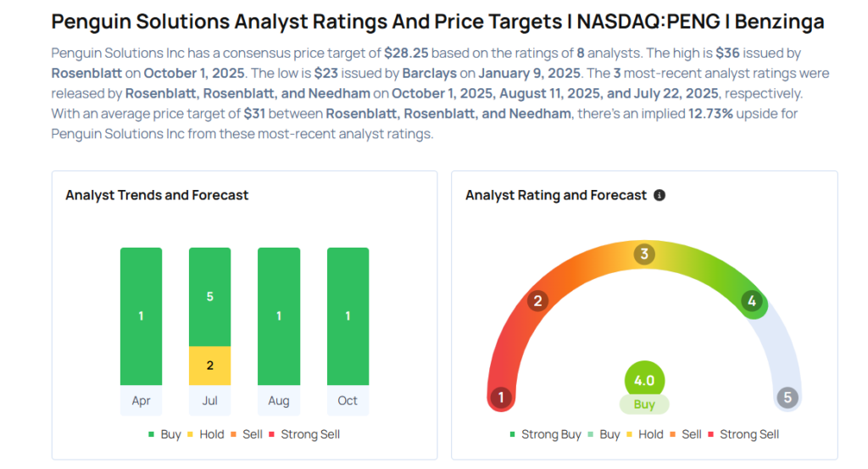Toggle Sell legend under the rating gauge

685,434
